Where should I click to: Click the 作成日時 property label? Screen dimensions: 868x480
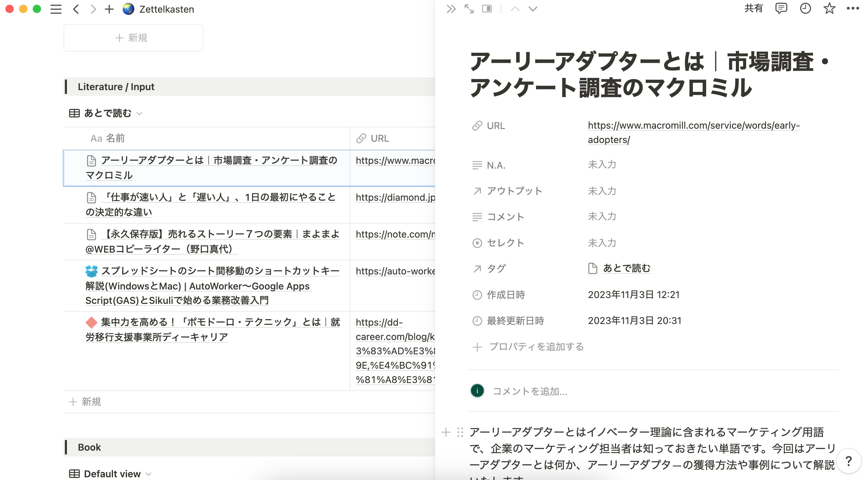(506, 295)
